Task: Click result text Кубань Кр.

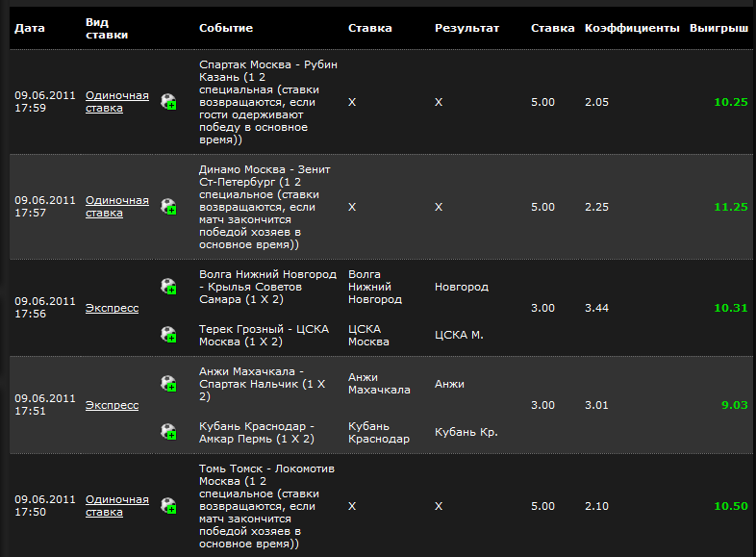Action: (x=466, y=432)
